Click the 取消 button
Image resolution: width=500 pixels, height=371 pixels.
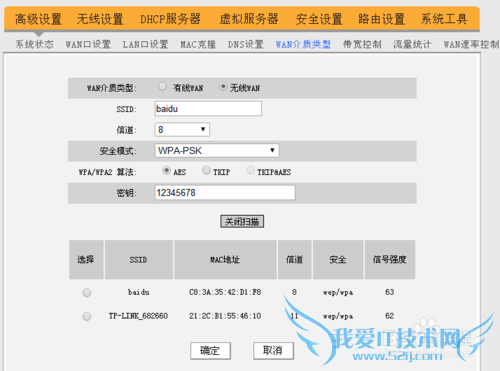[x=273, y=351]
